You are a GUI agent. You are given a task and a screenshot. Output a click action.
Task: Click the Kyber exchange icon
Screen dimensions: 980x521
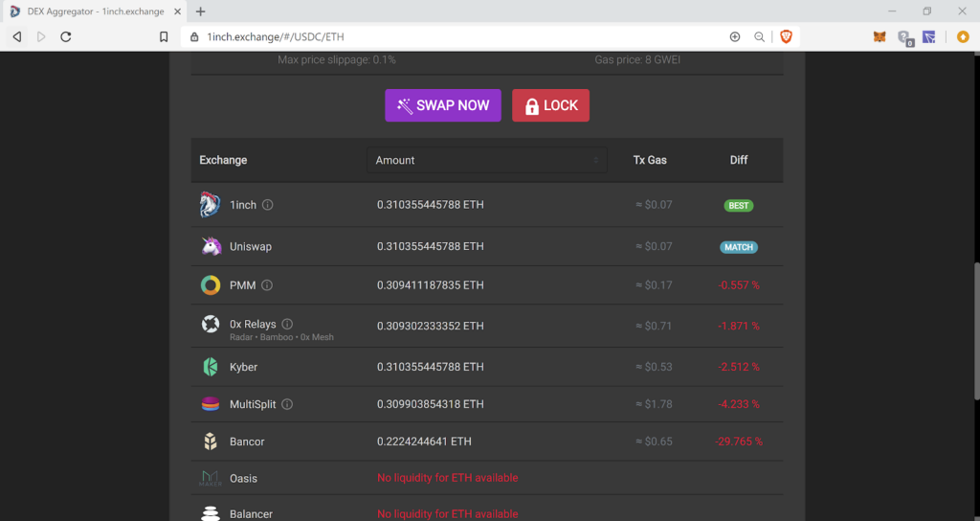click(x=211, y=367)
